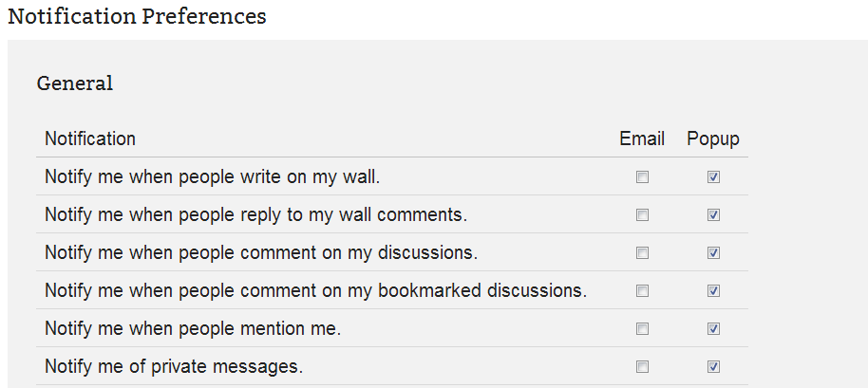Viewport: 868px width, 388px height.
Task: Click the "write on my wall" row label
Action: coord(212,176)
